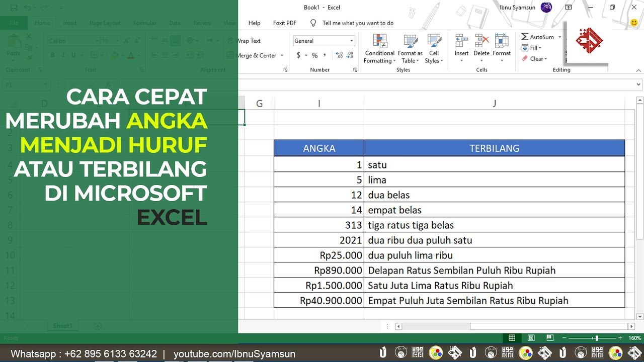This screenshot has height=362, width=644.
Task: Open Ribbon Display Options
Action: point(569,8)
